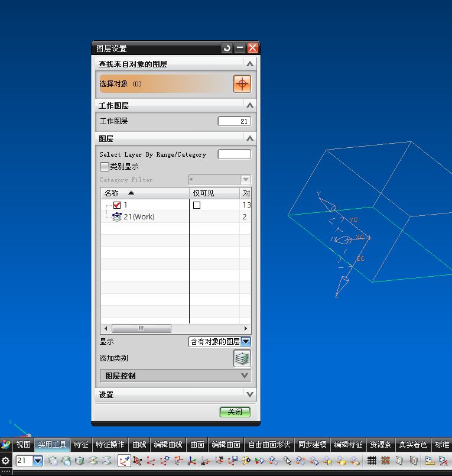Open the Category Filter dropdown
This screenshot has height=476, width=452.
coord(220,180)
